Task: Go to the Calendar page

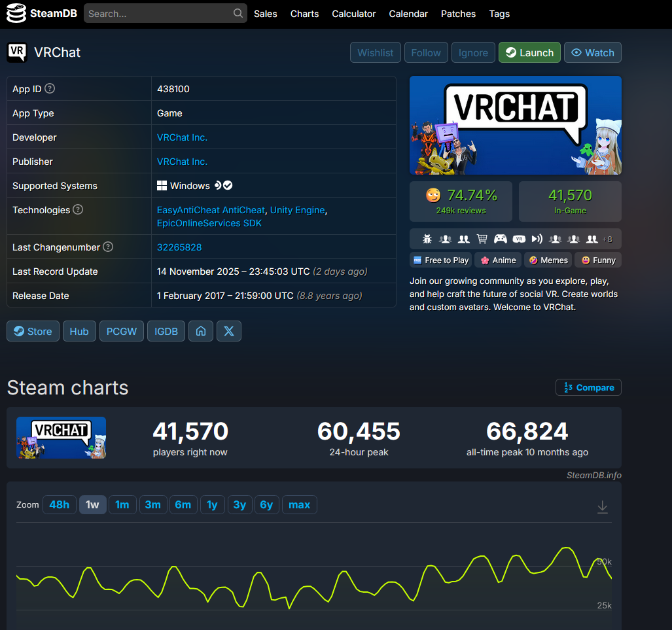Action: pyautogui.click(x=408, y=14)
